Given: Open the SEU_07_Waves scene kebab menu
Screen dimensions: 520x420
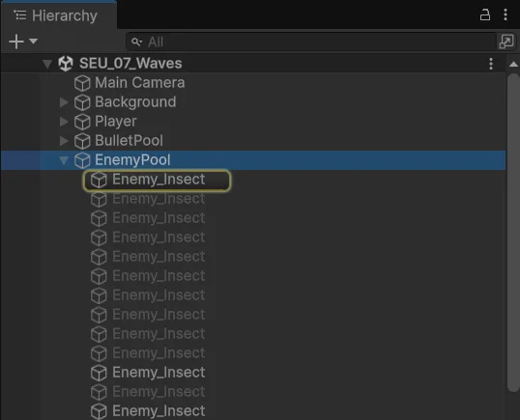Looking at the screenshot, I should click(x=491, y=64).
